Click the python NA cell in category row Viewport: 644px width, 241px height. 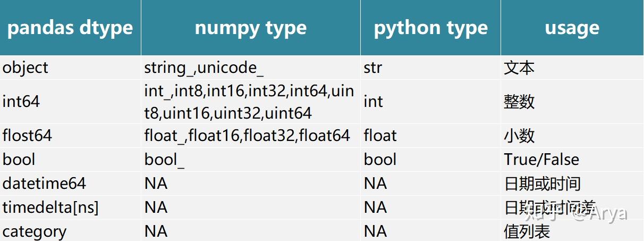[x=430, y=231]
